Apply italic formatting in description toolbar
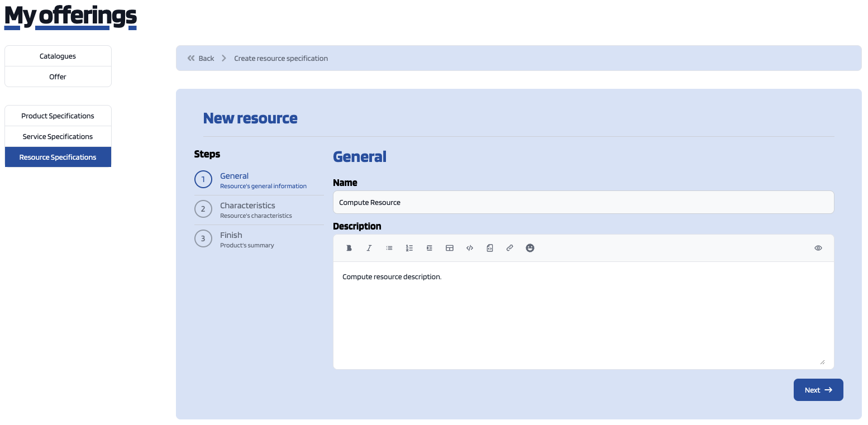Viewport: 868px width, 425px height. (369, 248)
